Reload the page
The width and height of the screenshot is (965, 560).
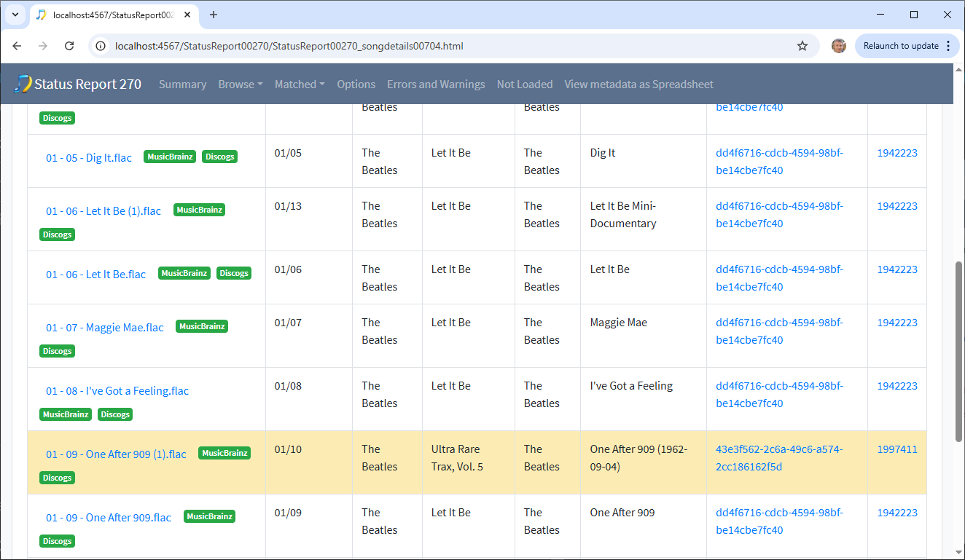click(69, 46)
